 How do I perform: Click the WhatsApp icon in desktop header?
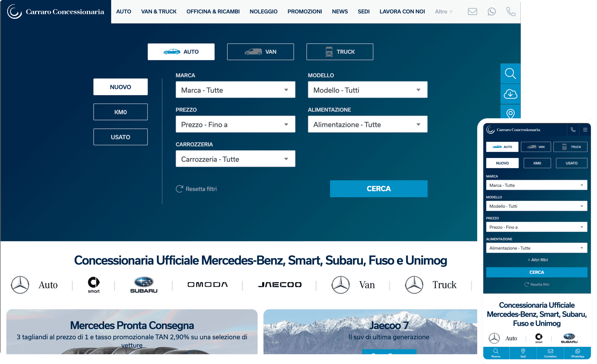pos(491,12)
